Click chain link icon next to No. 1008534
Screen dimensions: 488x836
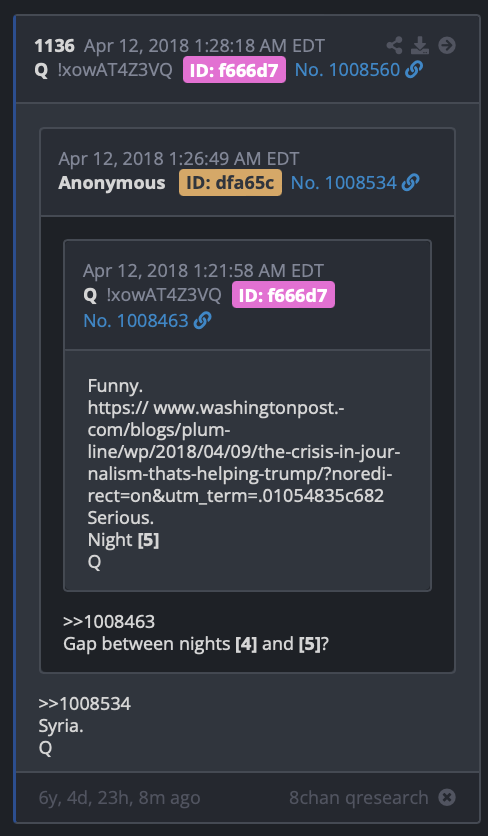point(410,183)
